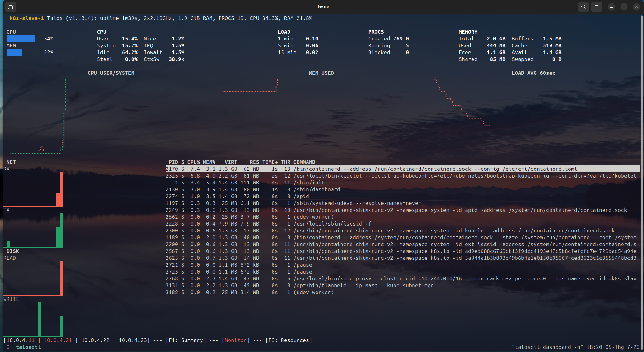Select the Monitor view tab
644x352 pixels.
pos(236,340)
